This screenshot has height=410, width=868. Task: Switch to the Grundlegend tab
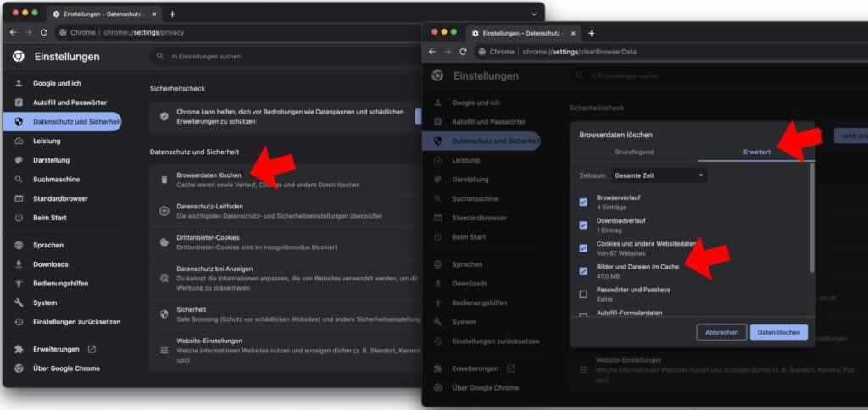pyautogui.click(x=634, y=152)
